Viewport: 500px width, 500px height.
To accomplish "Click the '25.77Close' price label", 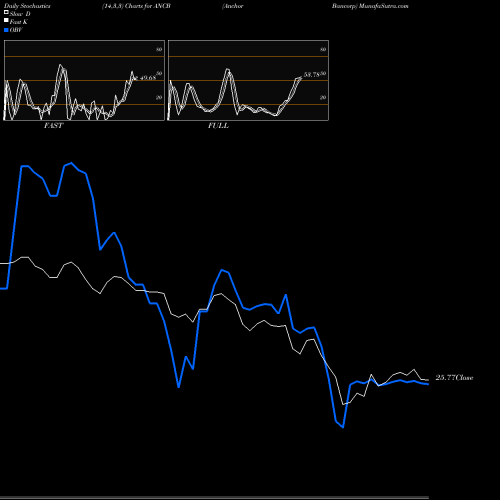I will [454, 377].
